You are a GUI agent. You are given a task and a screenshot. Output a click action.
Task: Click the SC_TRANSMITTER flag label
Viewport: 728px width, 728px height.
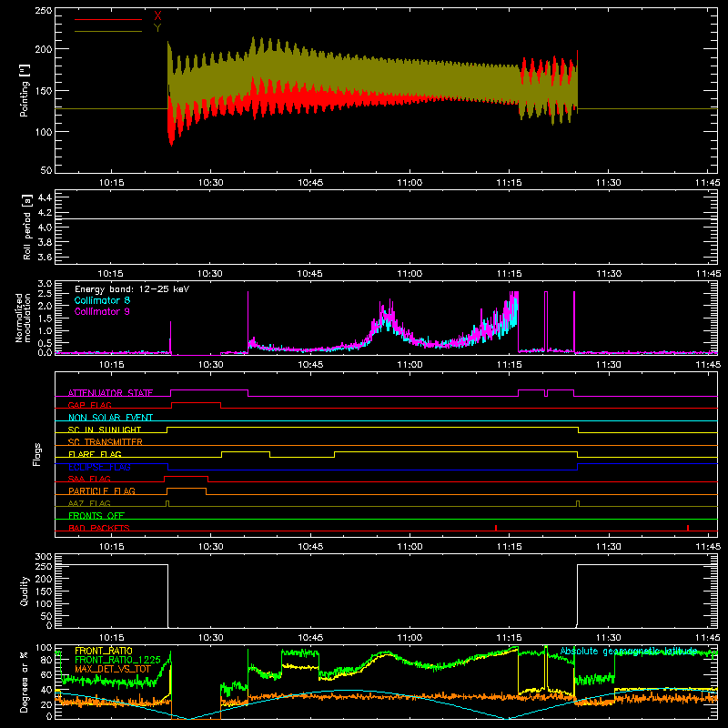[106, 442]
